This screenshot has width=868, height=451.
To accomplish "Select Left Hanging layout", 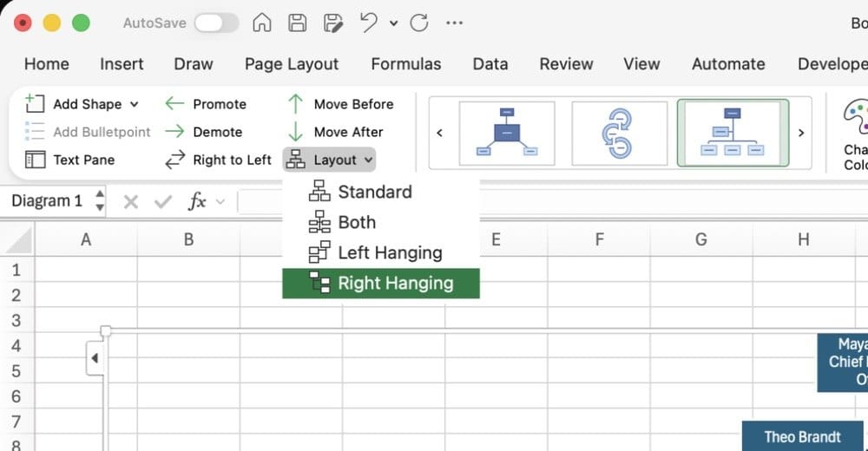I will (381, 252).
